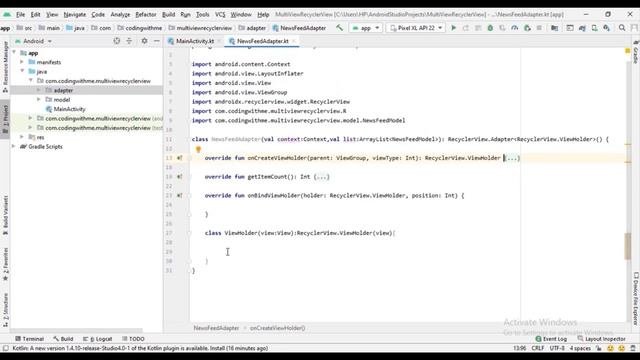The height and width of the screenshot is (360, 640).
Task: Click the SDK Manager icon
Action: (x=607, y=28)
